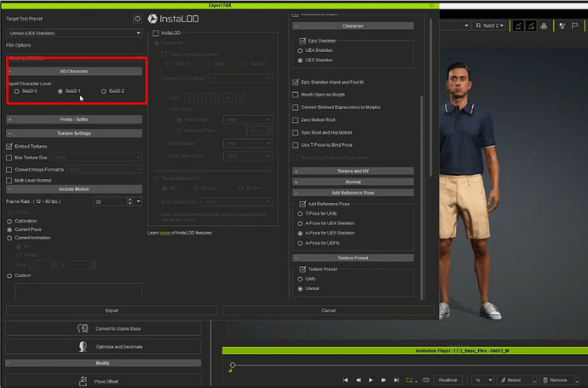
Task: Click the Optimize and Decimate head icon
Action: [x=83, y=347]
